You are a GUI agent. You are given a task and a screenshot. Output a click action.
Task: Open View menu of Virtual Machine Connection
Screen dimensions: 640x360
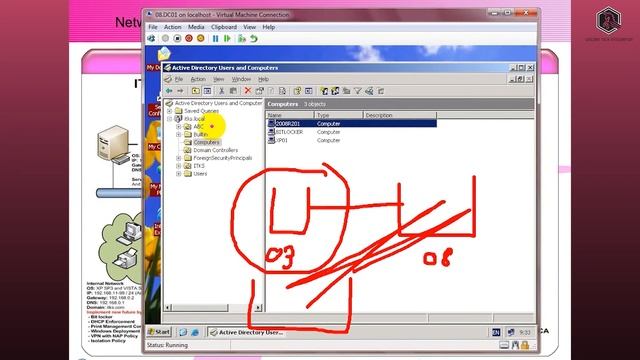point(249,27)
